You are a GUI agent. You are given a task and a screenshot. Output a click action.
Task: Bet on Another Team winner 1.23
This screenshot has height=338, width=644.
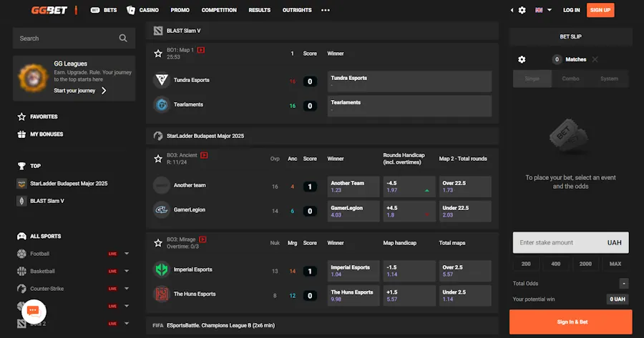point(353,187)
